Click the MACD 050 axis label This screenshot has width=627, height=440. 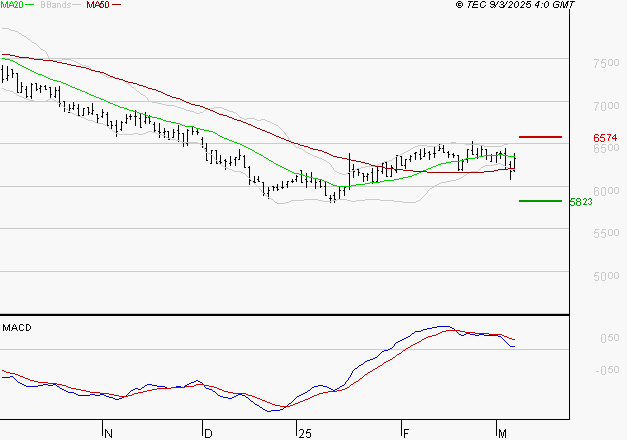pos(609,338)
